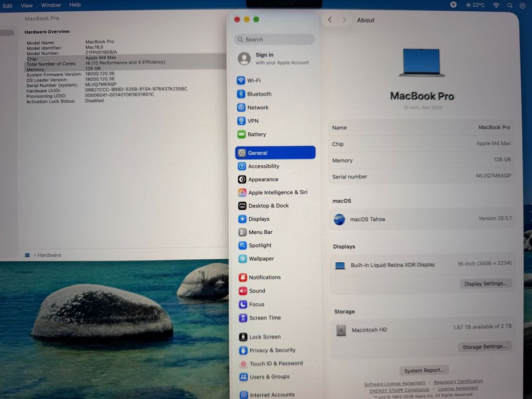
Task: Open the Focus moon icon
Action: [x=243, y=304]
